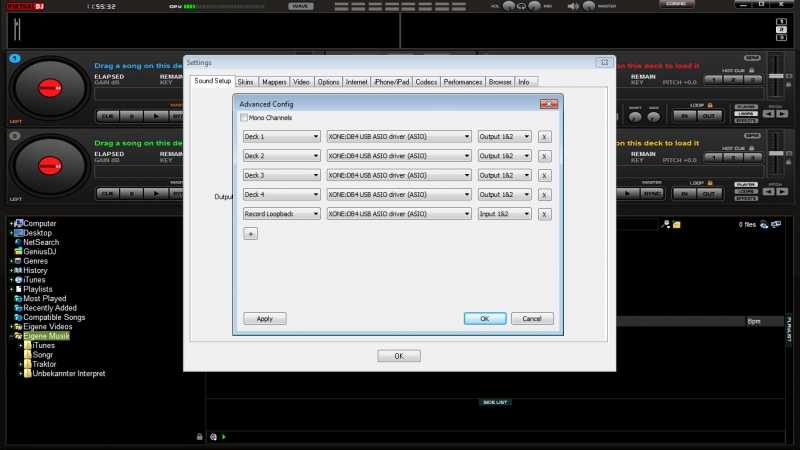800x450 pixels.
Task: Click the Traktor folder icon
Action: click(x=27, y=364)
